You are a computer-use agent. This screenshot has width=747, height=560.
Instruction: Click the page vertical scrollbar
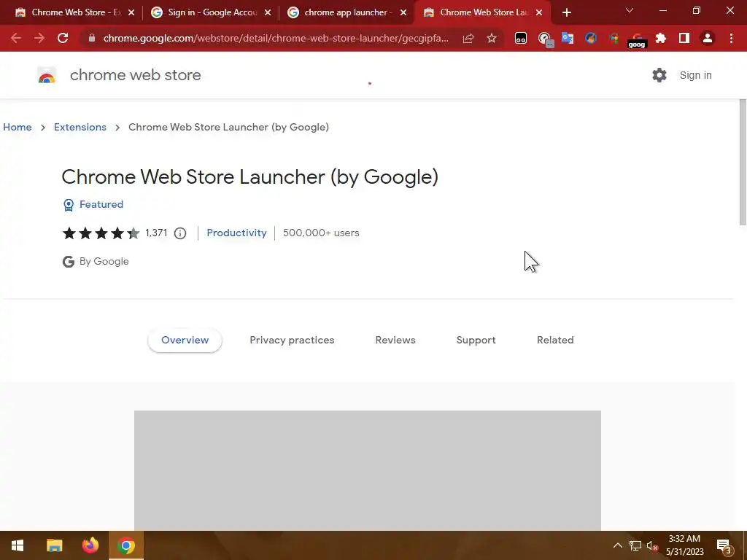pyautogui.click(x=743, y=162)
